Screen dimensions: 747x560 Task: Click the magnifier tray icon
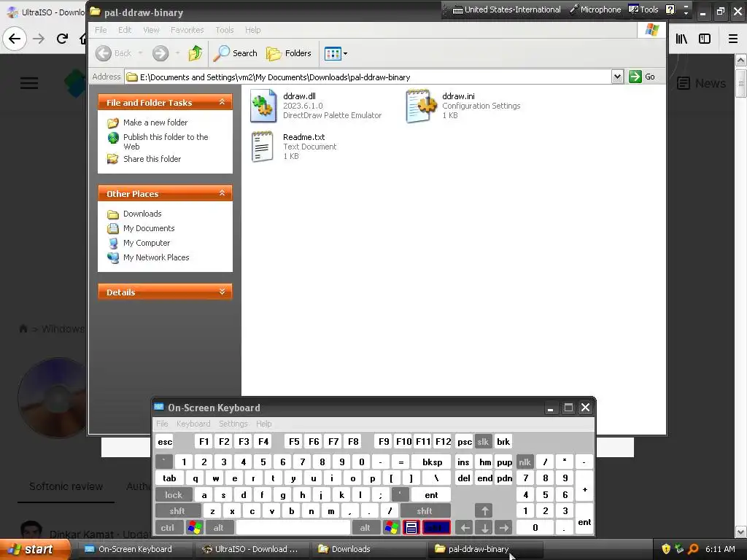pos(693,549)
